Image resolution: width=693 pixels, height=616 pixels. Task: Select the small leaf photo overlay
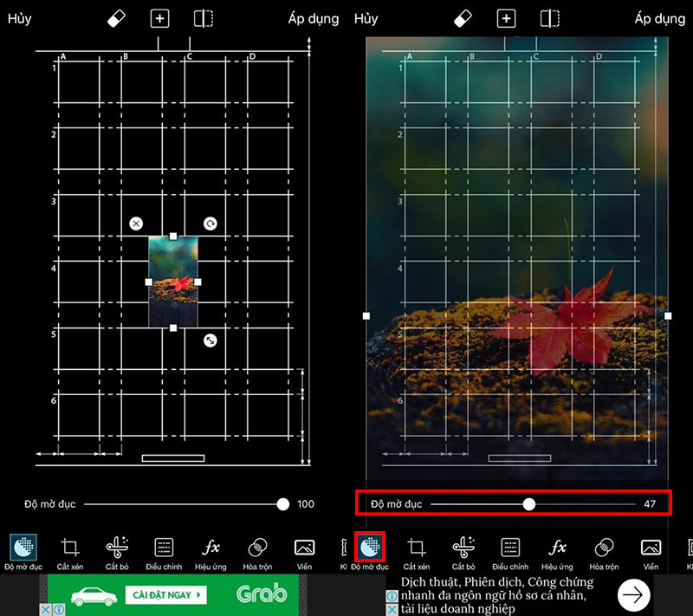click(173, 282)
